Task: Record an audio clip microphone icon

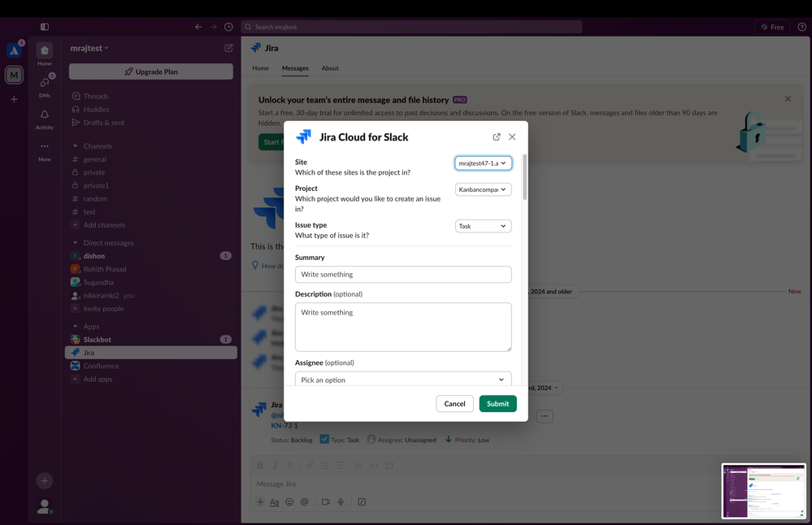Action: [x=341, y=501]
